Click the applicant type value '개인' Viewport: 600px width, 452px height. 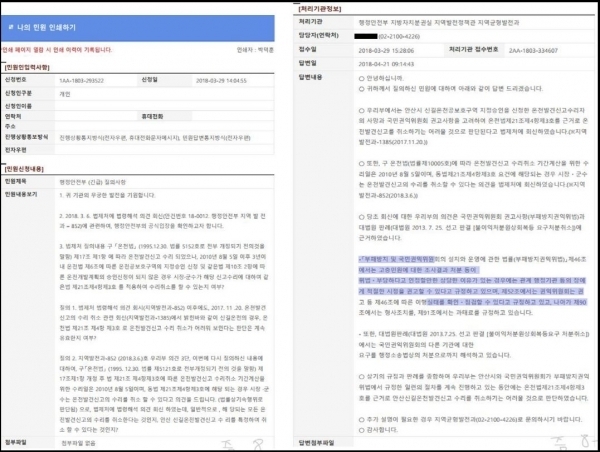(x=65, y=94)
